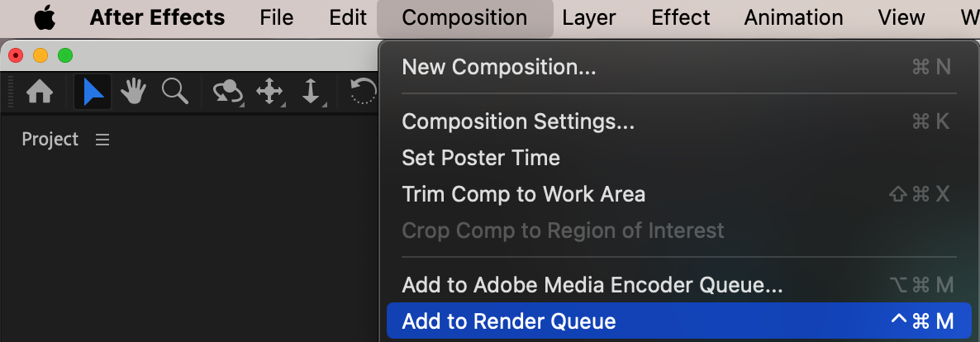The height and width of the screenshot is (342, 980).
Task: Select the Selection arrow tool
Action: [x=93, y=92]
